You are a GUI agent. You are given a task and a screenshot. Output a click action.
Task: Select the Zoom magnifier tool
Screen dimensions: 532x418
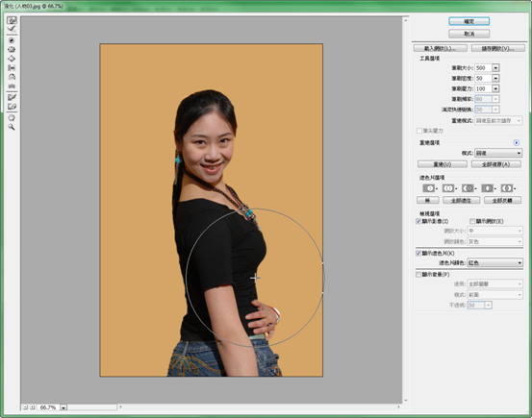(12, 127)
